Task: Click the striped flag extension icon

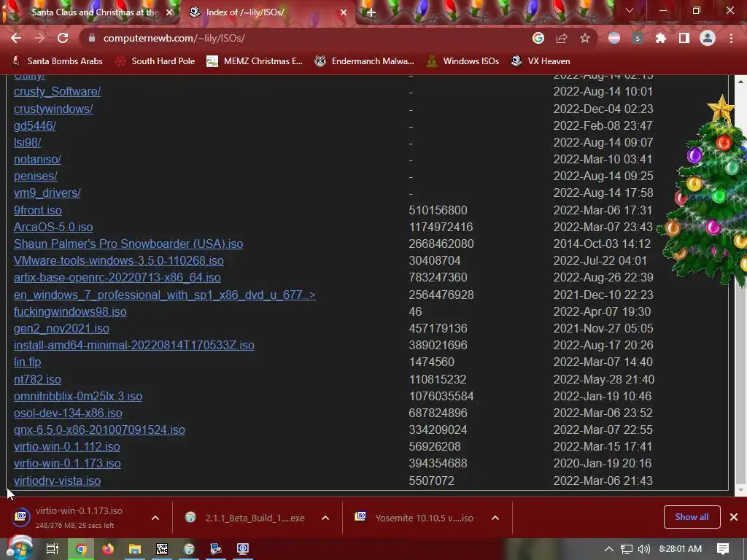Action: click(614, 38)
